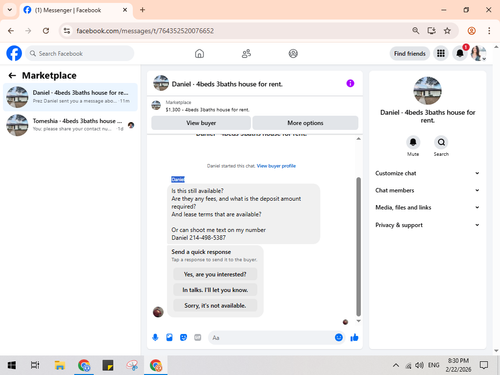The width and height of the screenshot is (500, 375).
Task: Open the Friends icon in top navigation
Action: click(246, 53)
